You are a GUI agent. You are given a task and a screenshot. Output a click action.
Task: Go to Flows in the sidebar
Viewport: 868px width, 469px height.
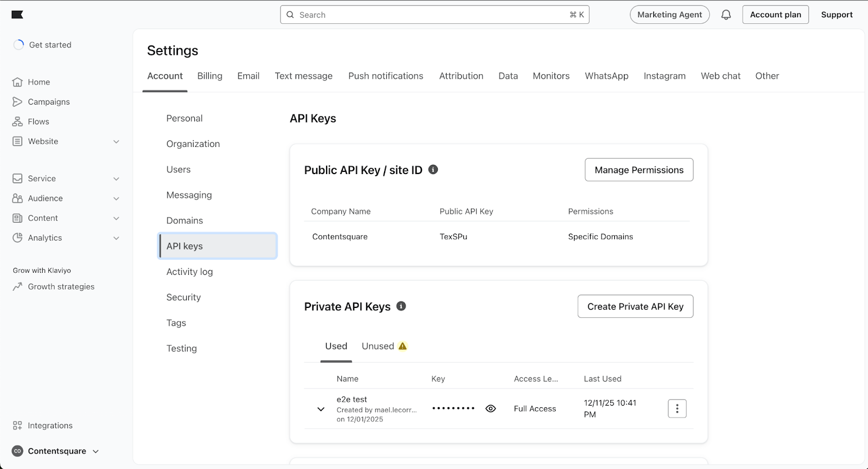click(x=38, y=121)
